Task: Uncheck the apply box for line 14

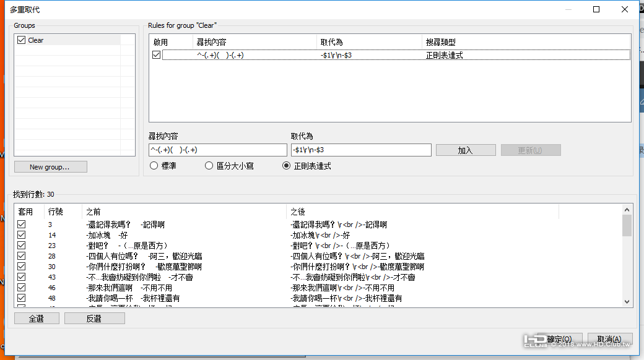Action: click(21, 235)
